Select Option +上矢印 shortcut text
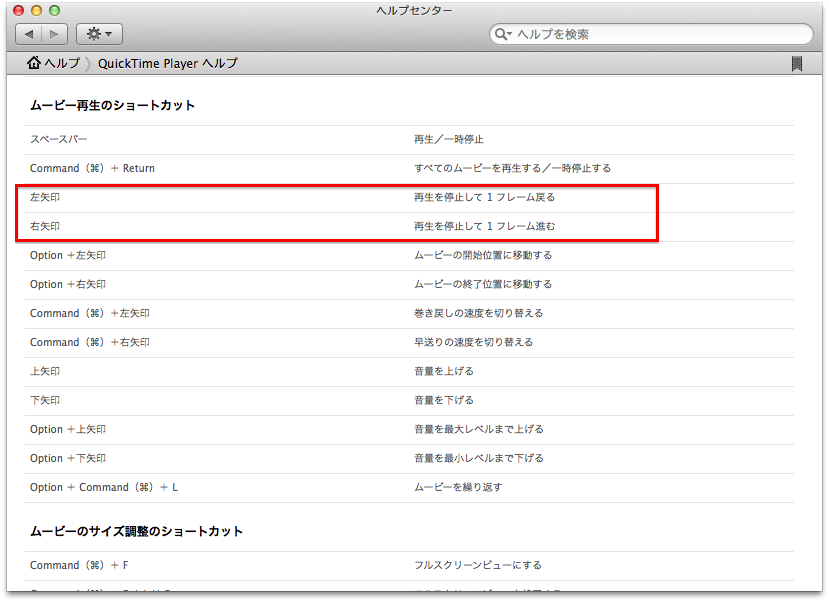Viewport: 829px width, 602px height. point(68,429)
